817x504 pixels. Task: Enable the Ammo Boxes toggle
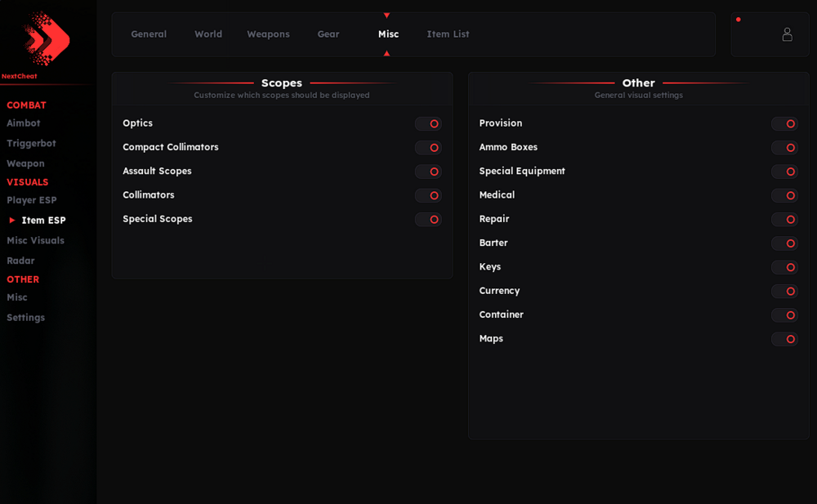[x=784, y=148]
